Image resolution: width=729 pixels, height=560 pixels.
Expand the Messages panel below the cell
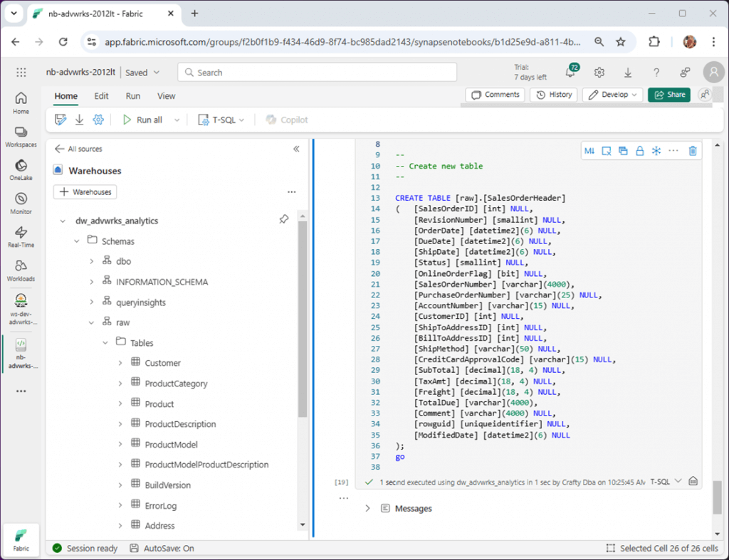click(369, 508)
